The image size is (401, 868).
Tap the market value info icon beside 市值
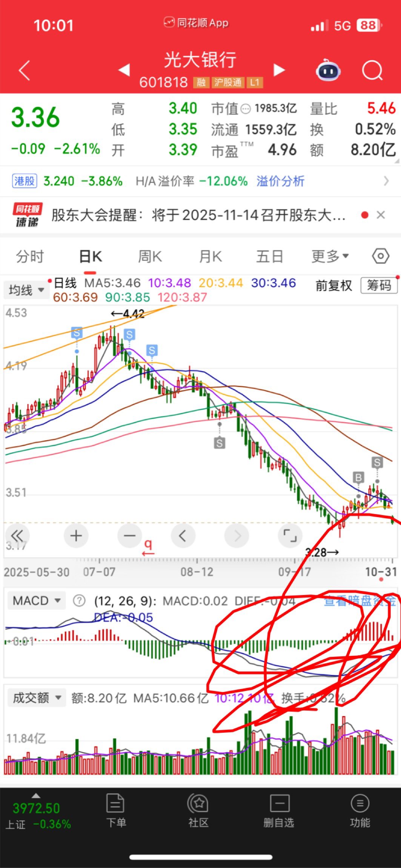(x=246, y=109)
